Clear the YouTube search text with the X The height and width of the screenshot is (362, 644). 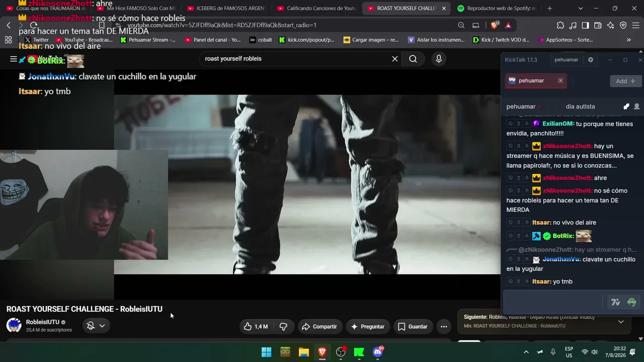tap(395, 59)
